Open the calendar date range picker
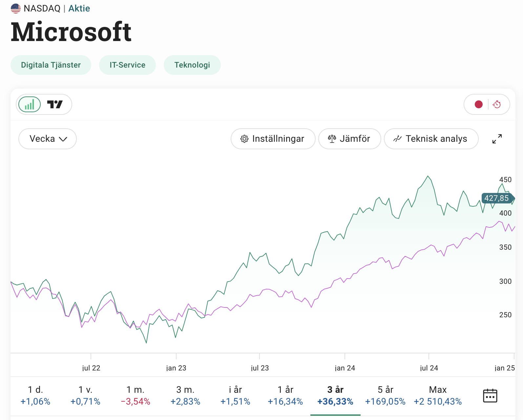Screen dimensions: 523x420 [x=490, y=395]
